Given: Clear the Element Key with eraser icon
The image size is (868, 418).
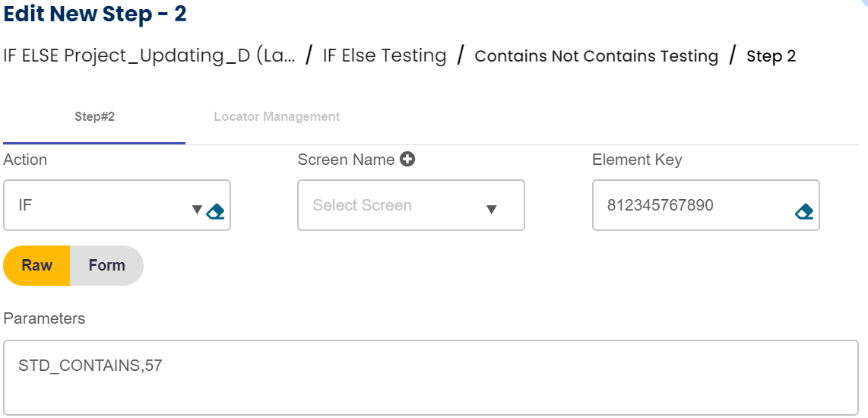Looking at the screenshot, I should tap(804, 211).
